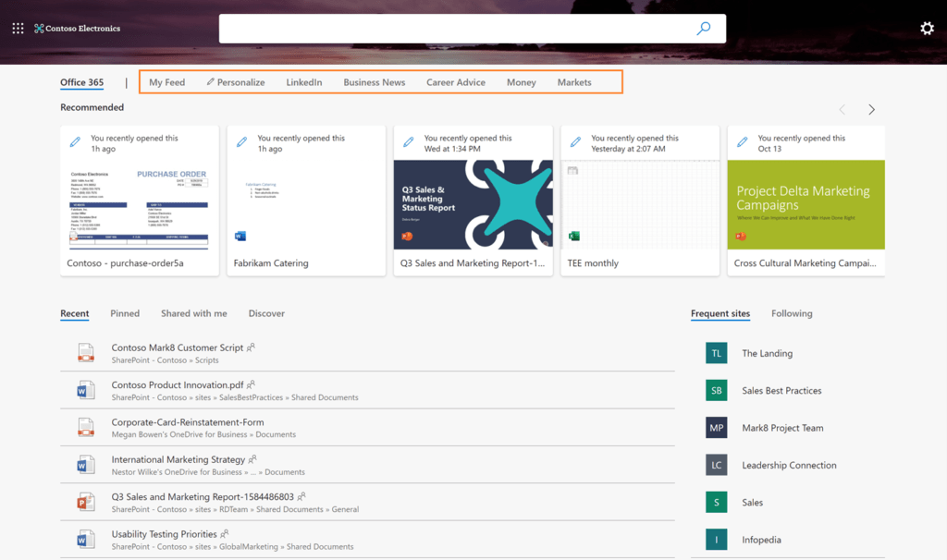Switch to the Pinned tab
The height and width of the screenshot is (560, 947).
click(125, 313)
